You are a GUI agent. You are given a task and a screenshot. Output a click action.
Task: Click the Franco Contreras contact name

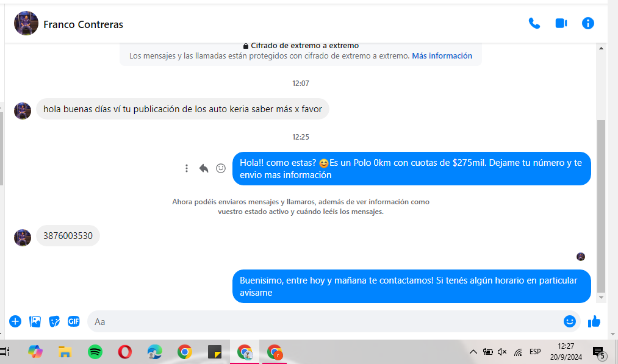tap(83, 24)
